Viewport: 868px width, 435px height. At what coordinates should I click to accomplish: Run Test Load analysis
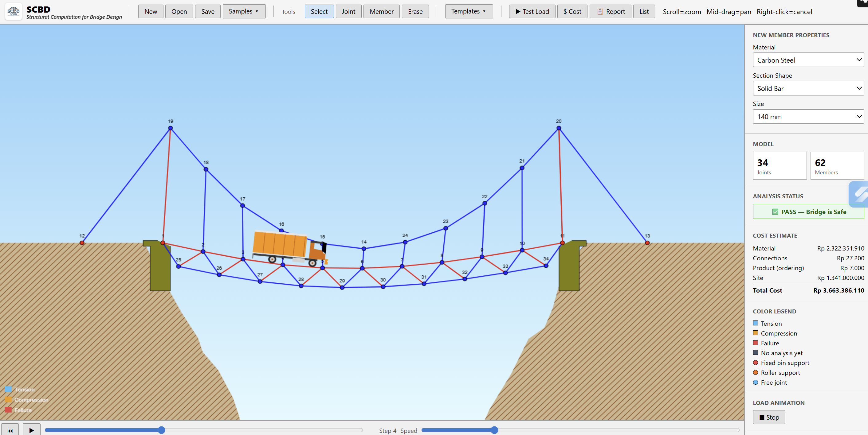532,11
